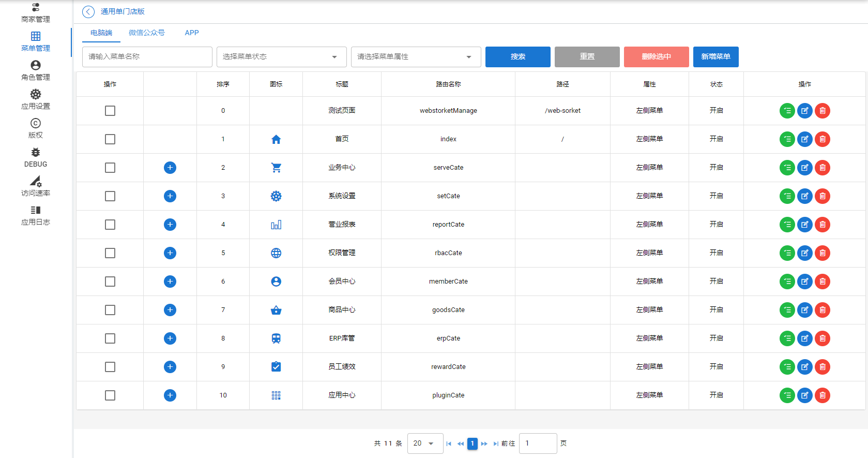Expand the 会员中心 row with the plus button
This screenshot has height=458, width=868.
click(170, 282)
